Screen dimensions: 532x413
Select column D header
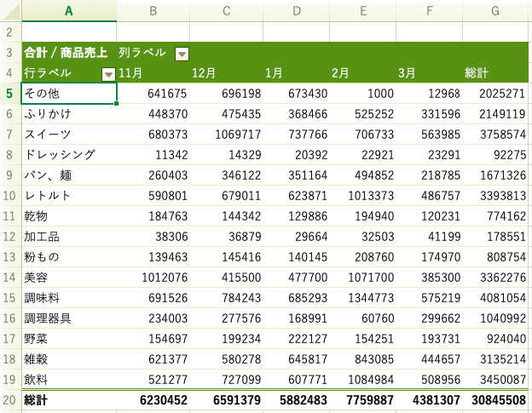[x=296, y=11]
